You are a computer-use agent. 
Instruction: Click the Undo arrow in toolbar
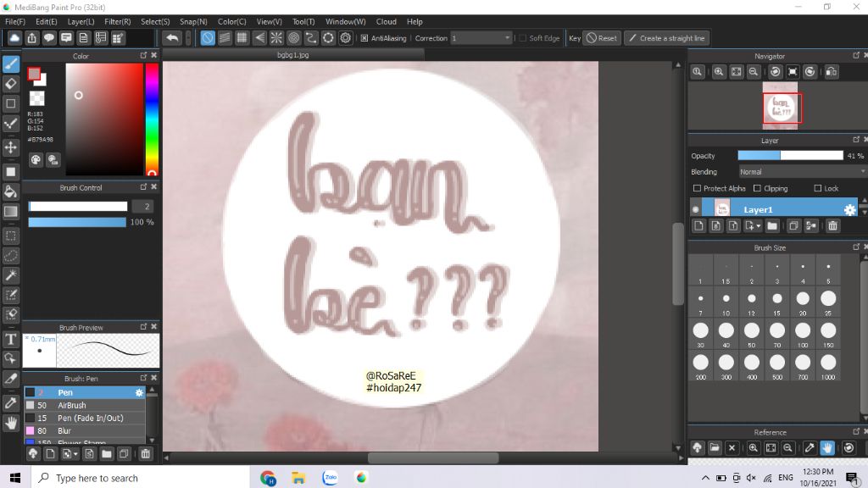pyautogui.click(x=172, y=38)
